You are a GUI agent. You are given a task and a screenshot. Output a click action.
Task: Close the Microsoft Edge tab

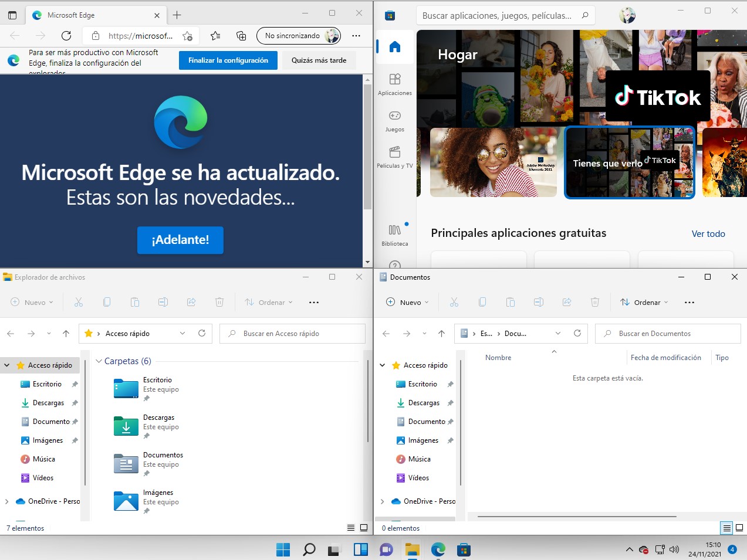[x=157, y=15]
